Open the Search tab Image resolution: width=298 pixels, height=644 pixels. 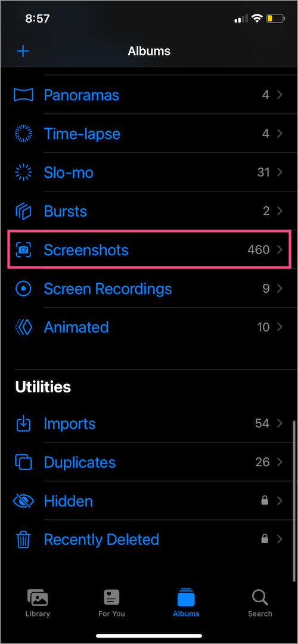260,603
